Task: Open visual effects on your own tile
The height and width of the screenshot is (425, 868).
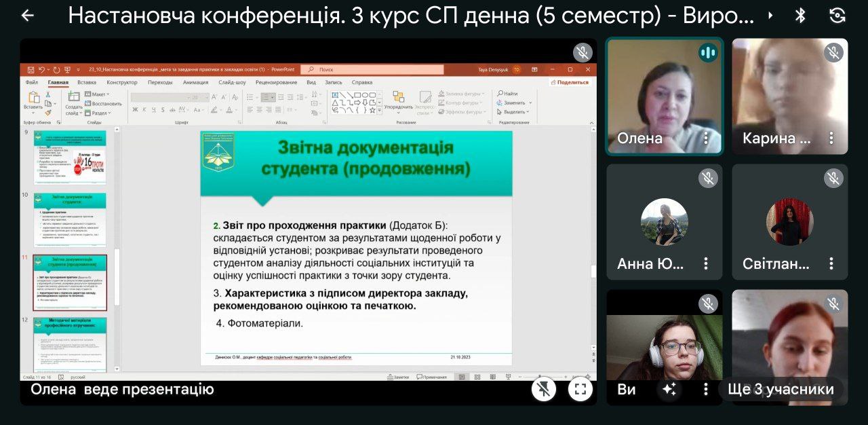Action: click(669, 389)
